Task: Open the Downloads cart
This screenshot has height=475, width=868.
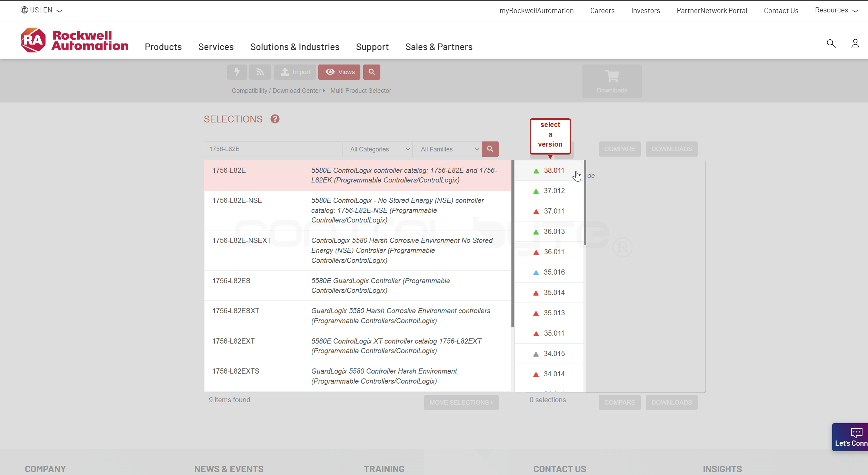Action: coord(612,81)
